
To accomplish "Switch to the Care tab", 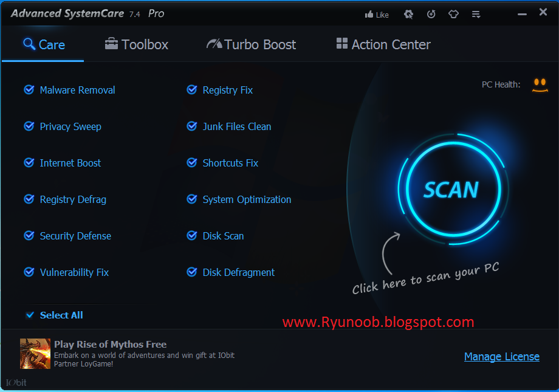I will click(x=44, y=44).
